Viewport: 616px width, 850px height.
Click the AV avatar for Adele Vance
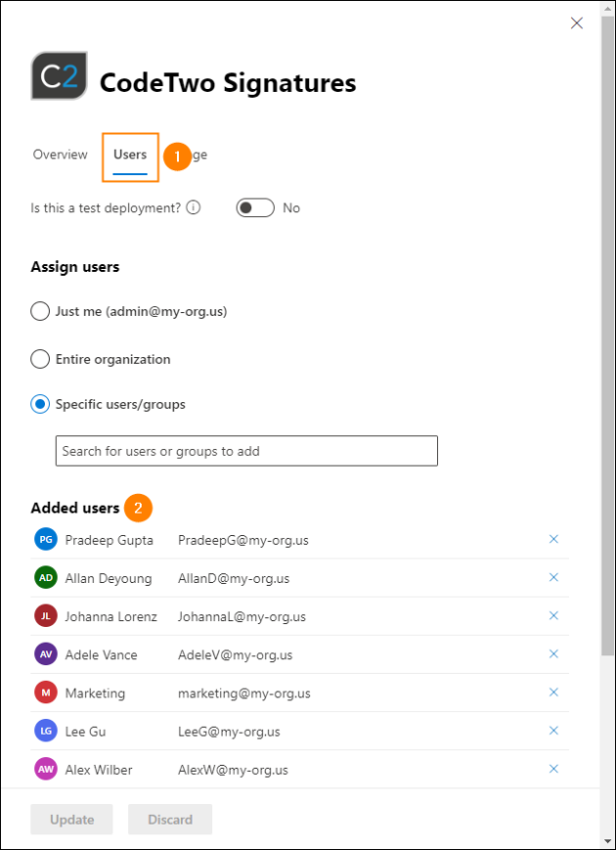click(x=46, y=654)
